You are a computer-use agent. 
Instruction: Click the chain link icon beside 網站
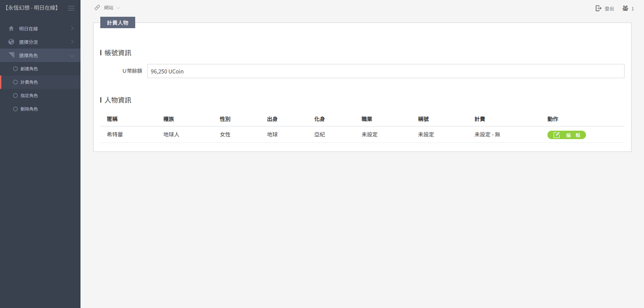tap(97, 8)
